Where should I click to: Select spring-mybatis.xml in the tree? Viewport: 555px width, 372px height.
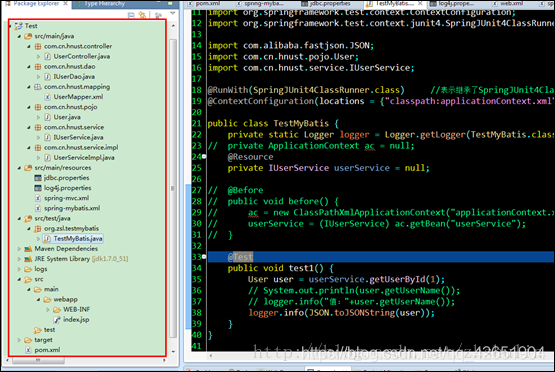point(72,208)
